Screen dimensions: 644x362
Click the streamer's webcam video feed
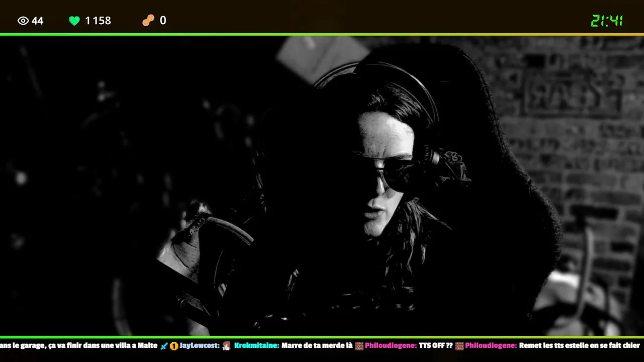(x=322, y=186)
